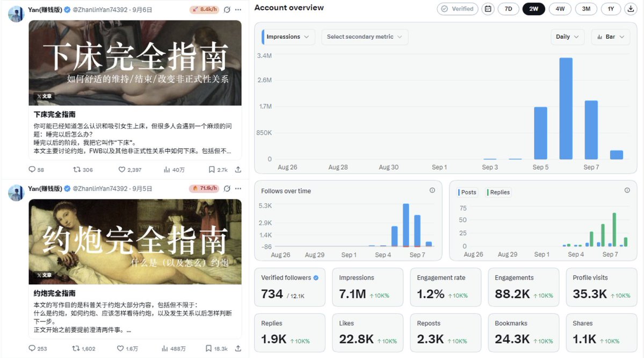Click the Sep 5 impressions bar
The height and width of the screenshot is (358, 644).
540,133
